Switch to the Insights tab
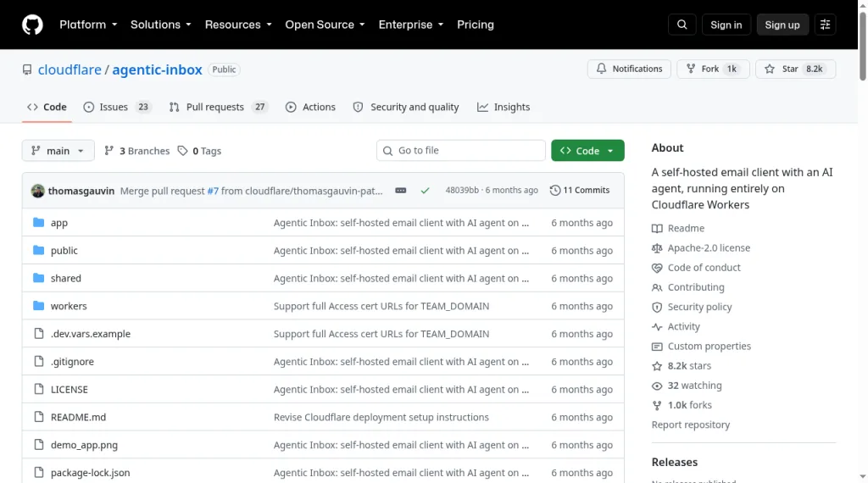The image size is (868, 483). click(504, 107)
